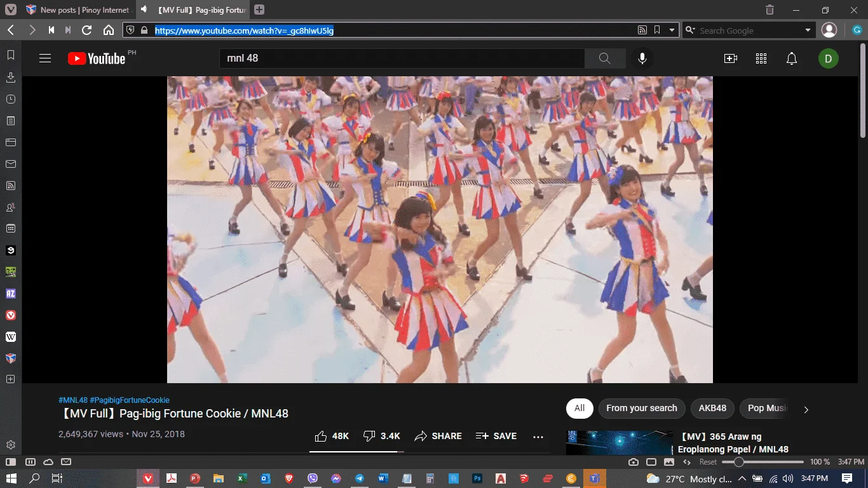Click the YouTube search box containing mnl 48
Viewport: 868px width, 488px height.
pos(402,58)
